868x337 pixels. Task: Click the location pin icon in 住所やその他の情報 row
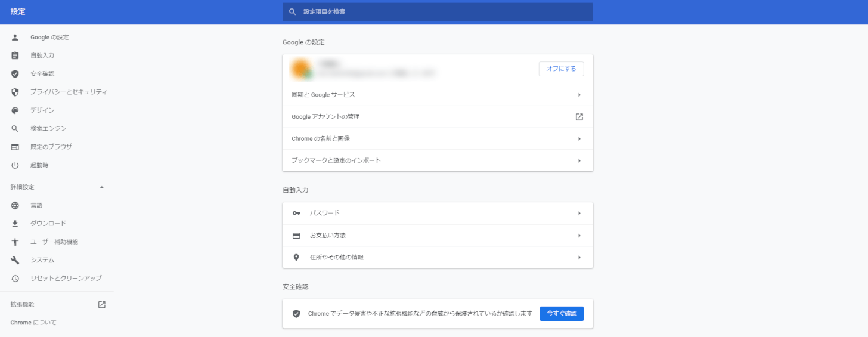pos(296,258)
